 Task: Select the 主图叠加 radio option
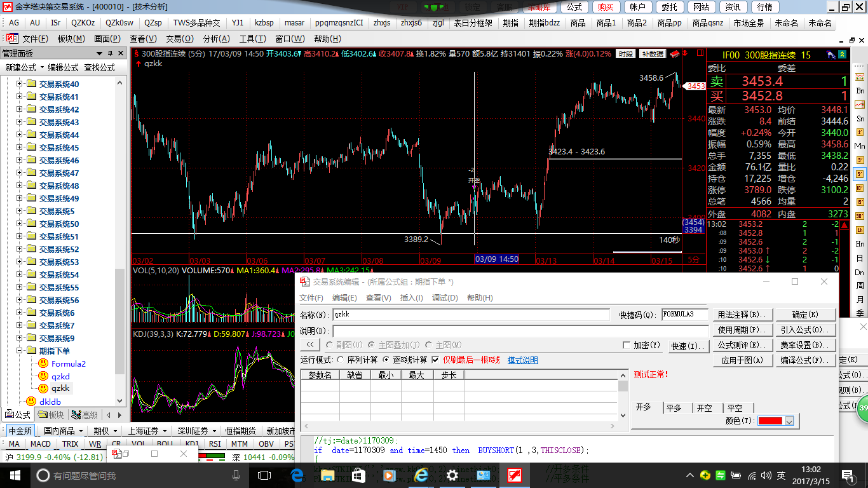(372, 345)
